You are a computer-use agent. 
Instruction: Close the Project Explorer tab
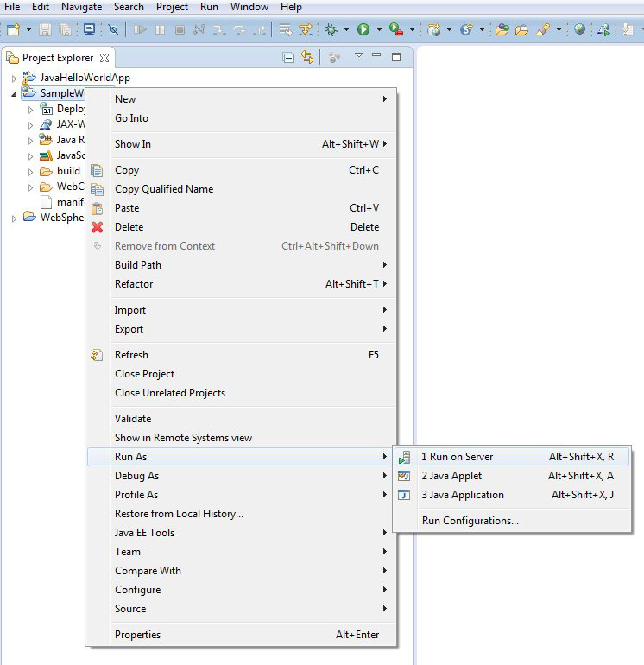click(x=104, y=58)
